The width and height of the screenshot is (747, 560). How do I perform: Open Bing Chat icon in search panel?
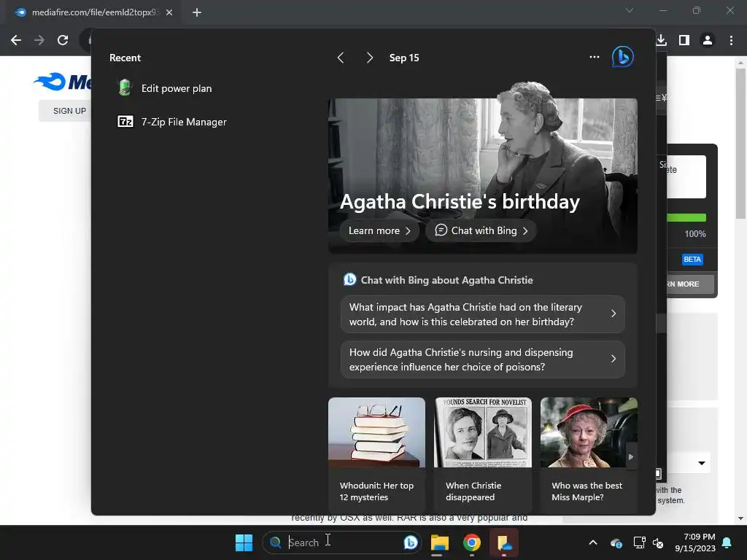click(622, 57)
